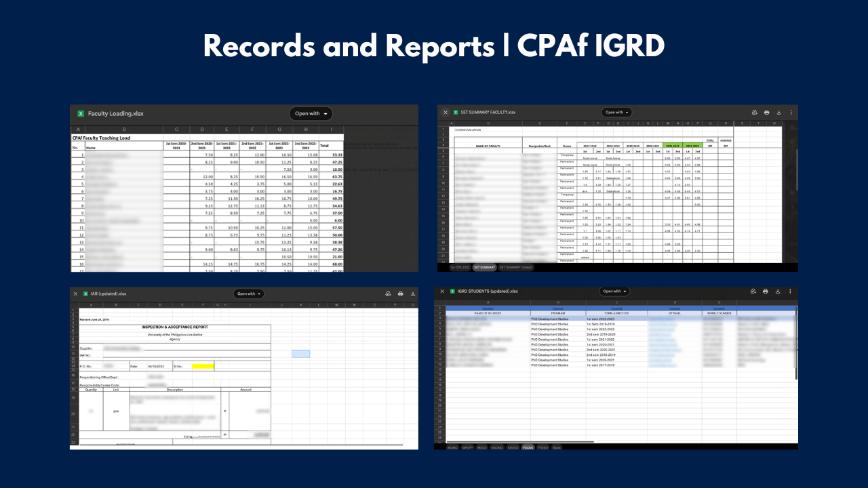Add IAR (updated).xlsx to Drive
Viewport: 868px width, 488px height.
388,293
